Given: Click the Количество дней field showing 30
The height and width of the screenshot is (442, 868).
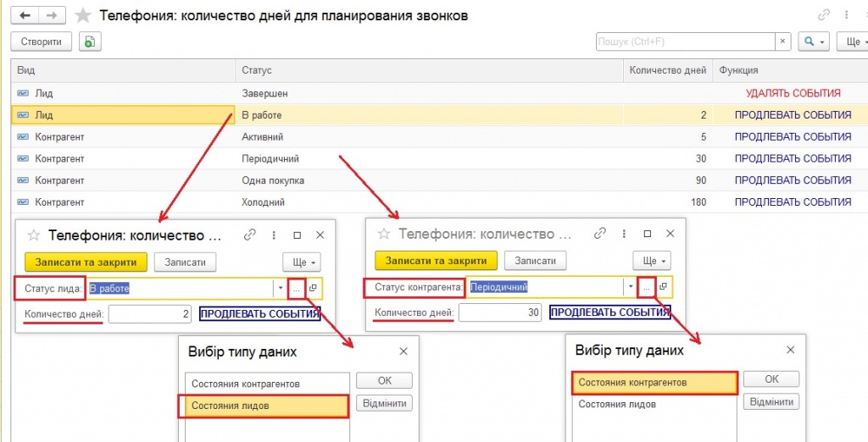Looking at the screenshot, I should point(500,313).
